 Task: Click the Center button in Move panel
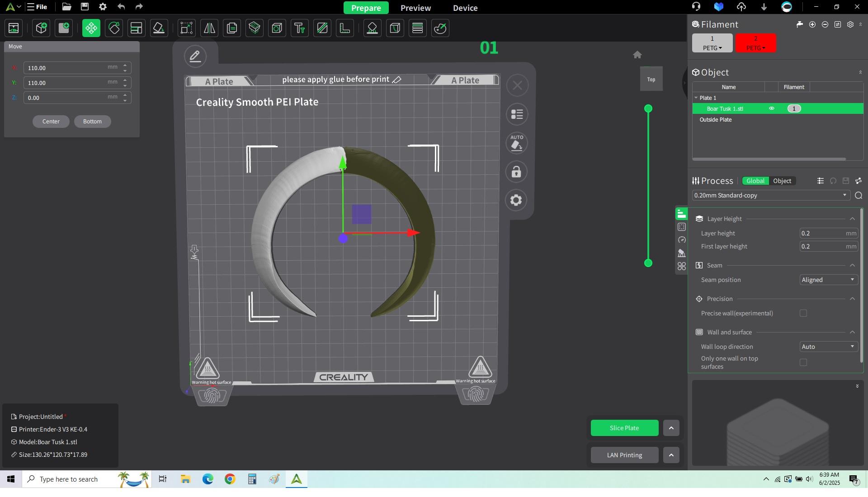51,122
